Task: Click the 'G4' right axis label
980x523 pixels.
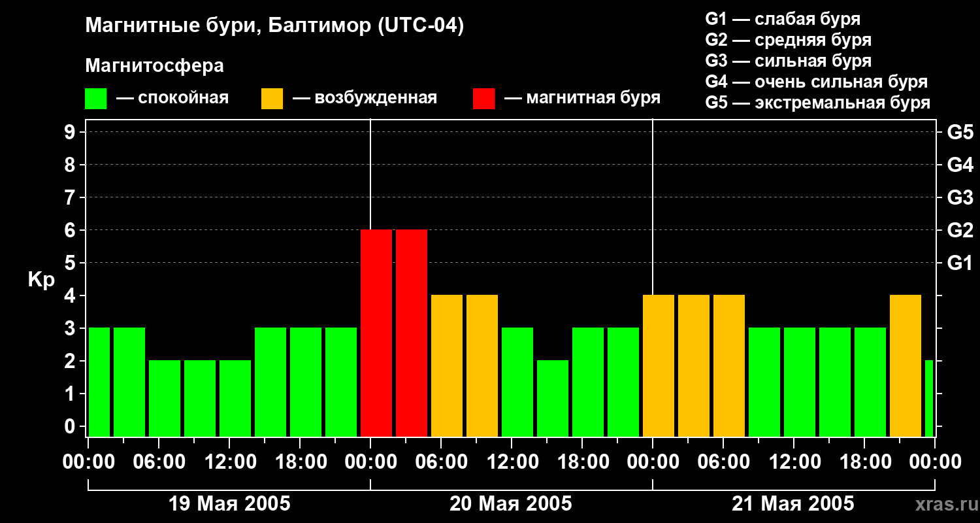Action: [x=960, y=165]
